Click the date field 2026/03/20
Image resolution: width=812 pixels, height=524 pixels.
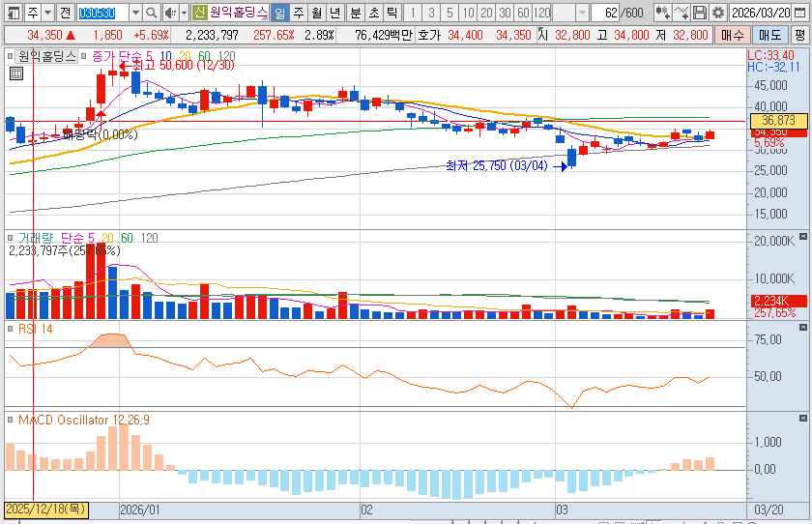click(761, 13)
